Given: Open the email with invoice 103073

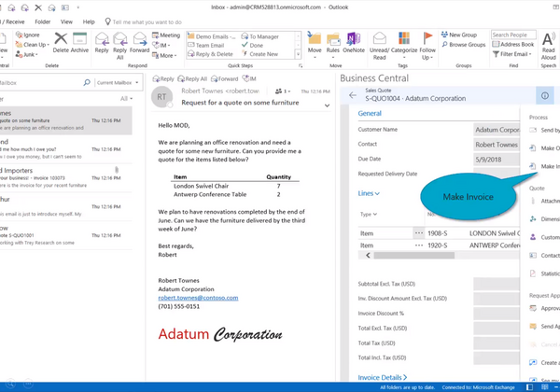Looking at the screenshot, I should coord(66,177).
